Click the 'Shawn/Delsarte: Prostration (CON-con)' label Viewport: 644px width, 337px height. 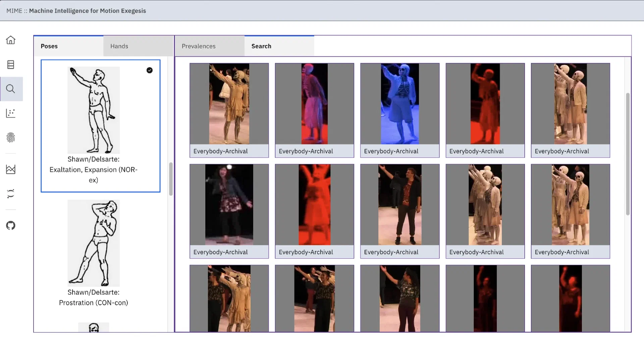(94, 297)
